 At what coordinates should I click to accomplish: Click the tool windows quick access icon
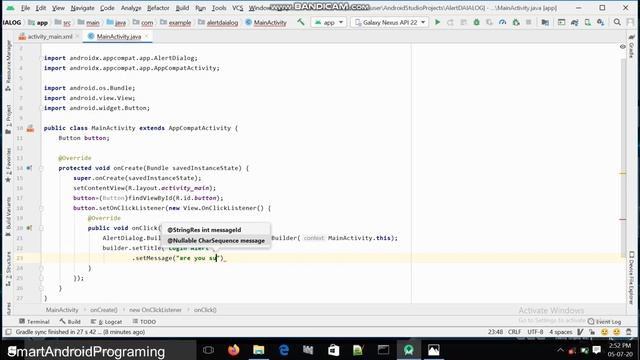pyautogui.click(x=8, y=332)
